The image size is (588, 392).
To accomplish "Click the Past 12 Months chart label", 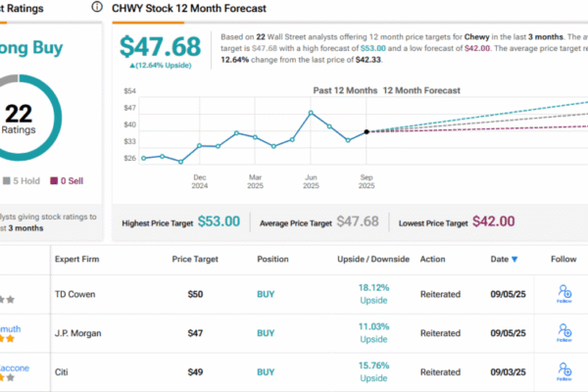I will click(x=345, y=90).
